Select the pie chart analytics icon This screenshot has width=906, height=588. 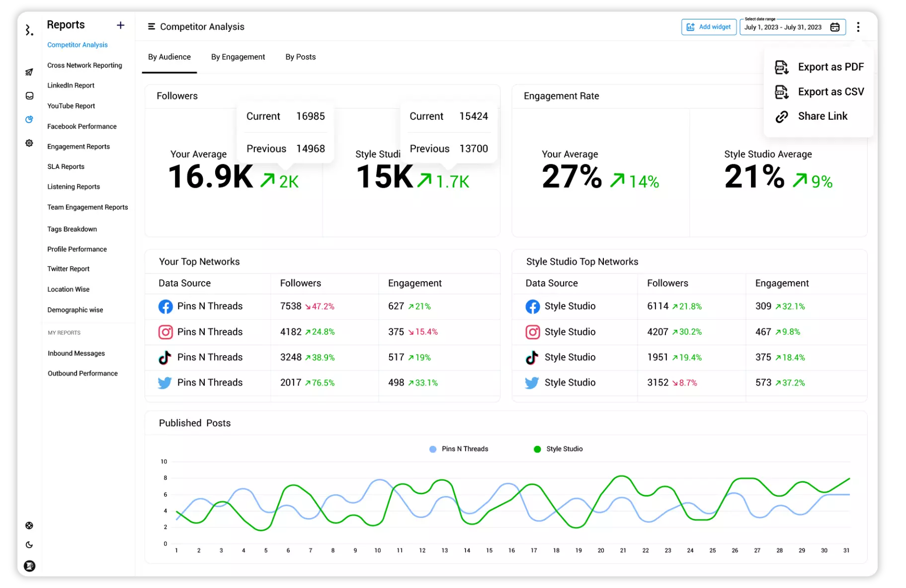[29, 119]
